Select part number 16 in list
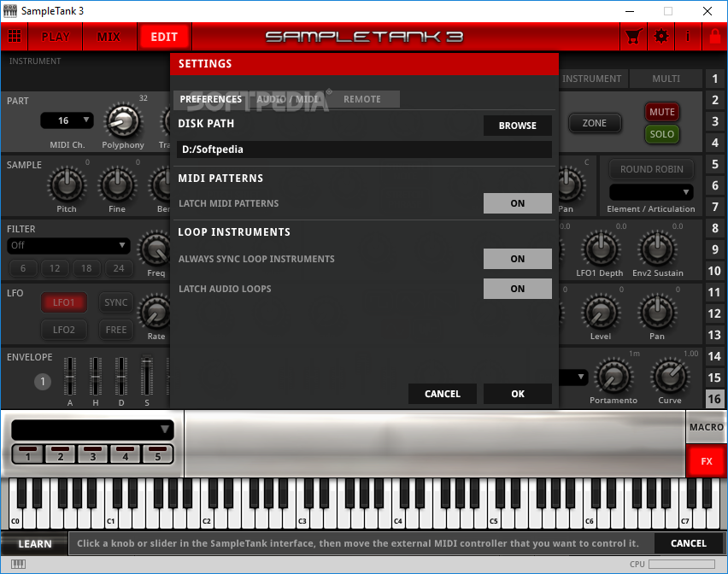The width and height of the screenshot is (728, 574). coord(715,399)
